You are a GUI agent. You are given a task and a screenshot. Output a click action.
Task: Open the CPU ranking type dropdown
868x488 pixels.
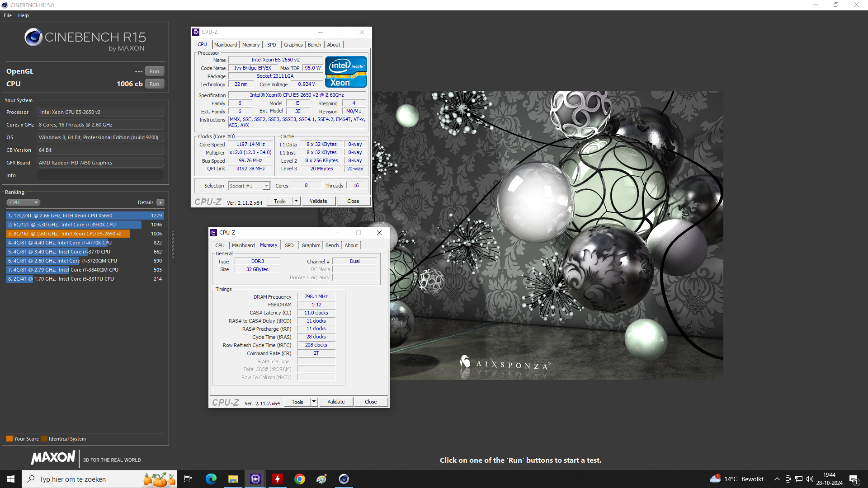pos(24,202)
